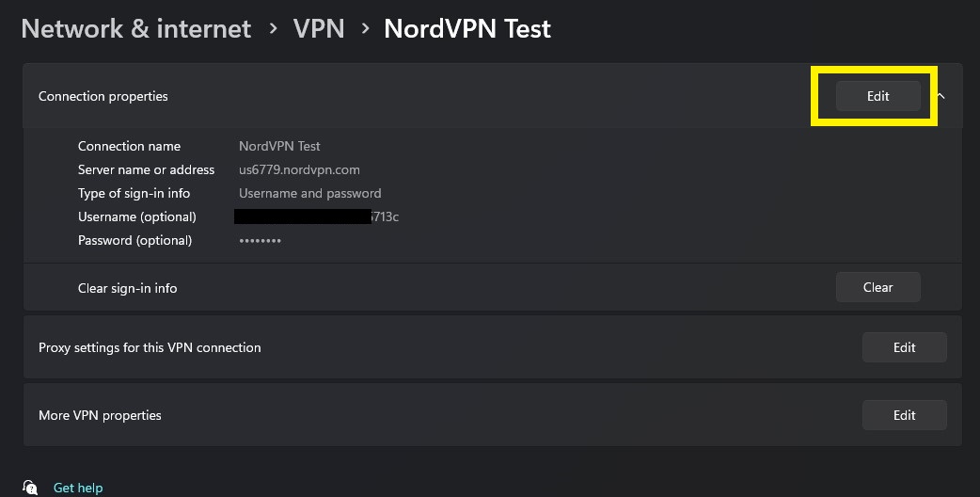
Task: Select the us6779.nordvpn.com server address
Action: click(299, 169)
